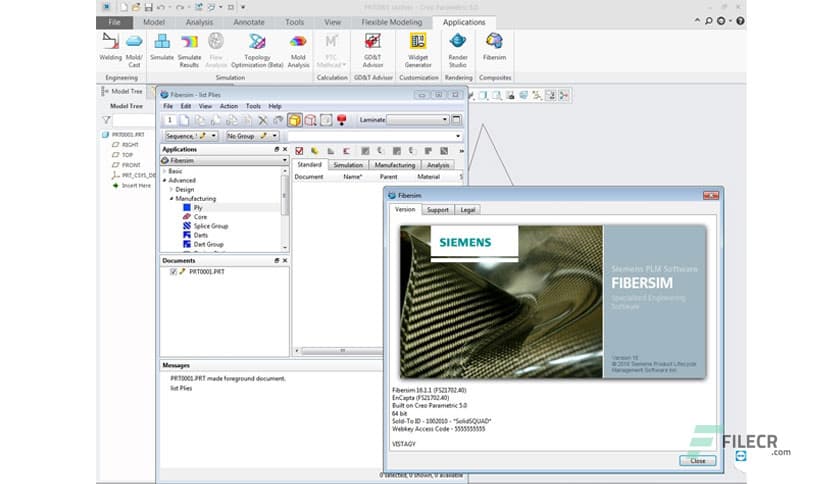Sort by the Name column header
The image size is (836, 484).
[x=352, y=176]
